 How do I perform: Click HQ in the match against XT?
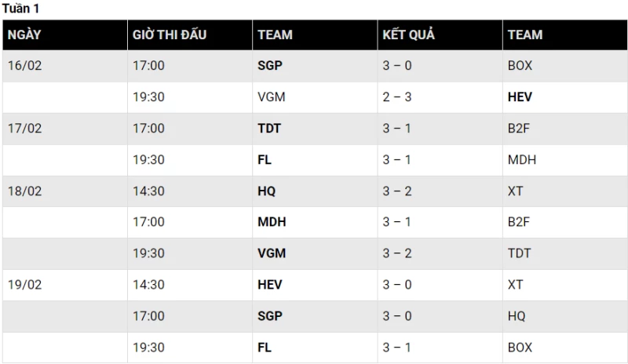click(267, 191)
